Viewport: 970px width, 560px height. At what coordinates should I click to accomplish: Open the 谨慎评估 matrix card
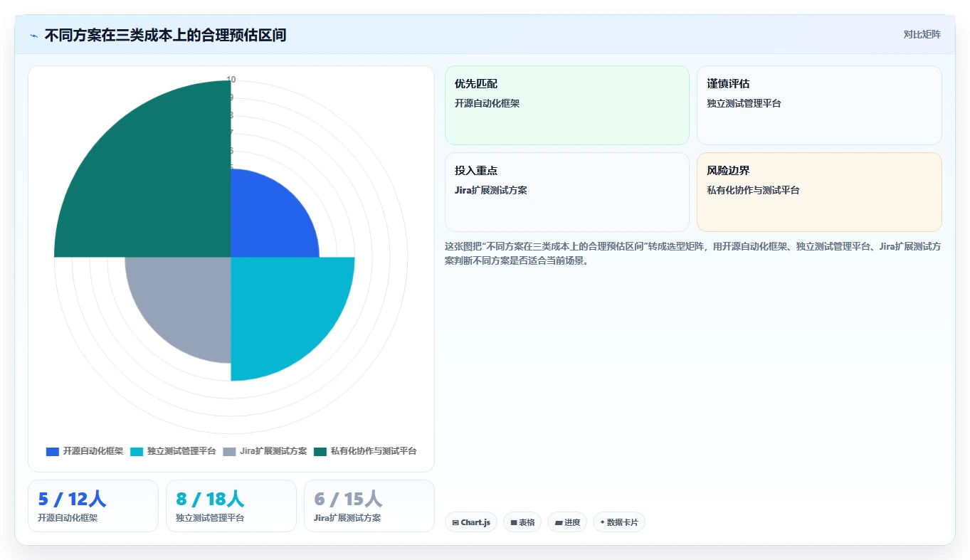click(819, 105)
